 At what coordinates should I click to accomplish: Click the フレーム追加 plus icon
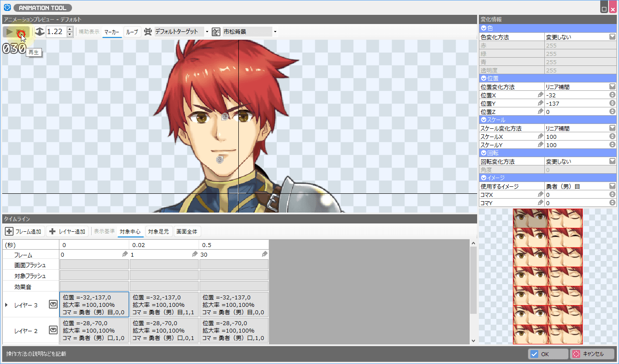pos(9,231)
